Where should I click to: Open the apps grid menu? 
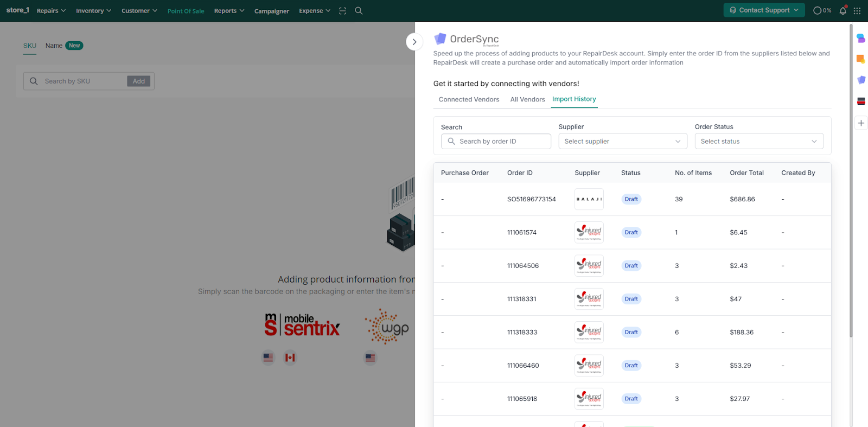point(857,10)
